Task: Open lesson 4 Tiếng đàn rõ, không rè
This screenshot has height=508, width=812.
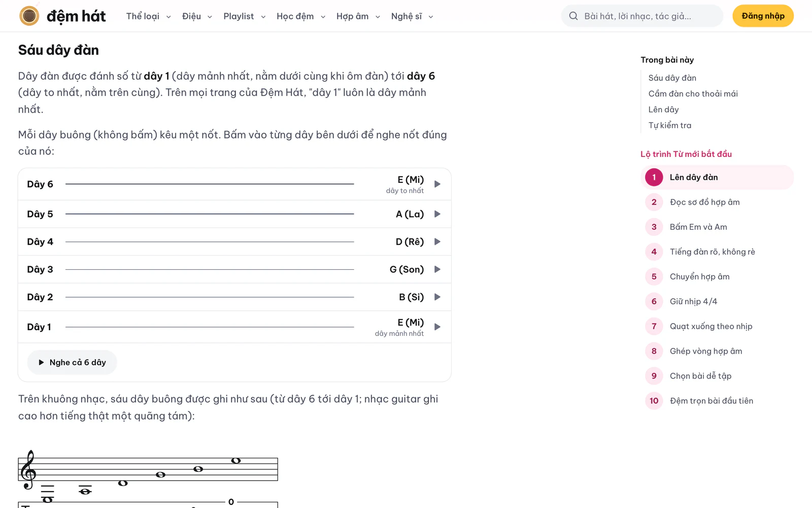Action: tap(717, 252)
